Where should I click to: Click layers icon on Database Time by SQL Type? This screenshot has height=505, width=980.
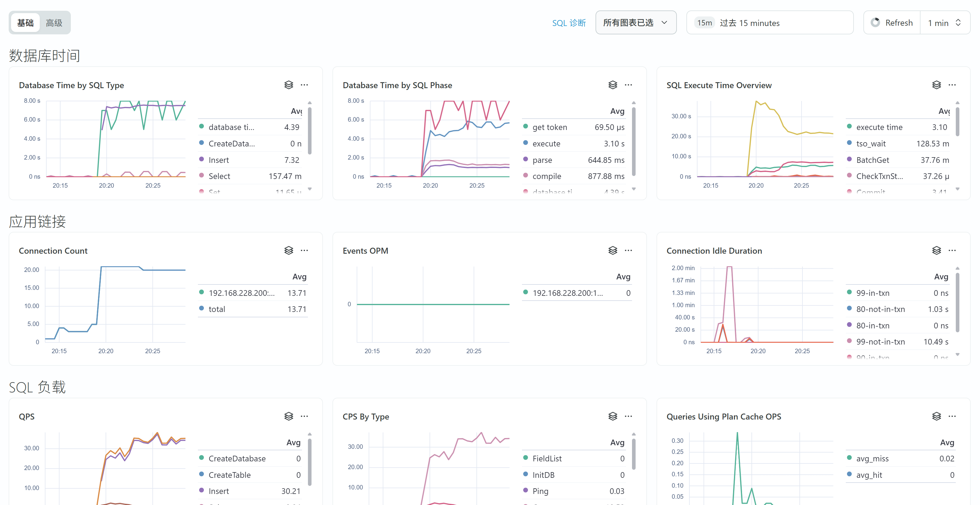click(x=289, y=85)
